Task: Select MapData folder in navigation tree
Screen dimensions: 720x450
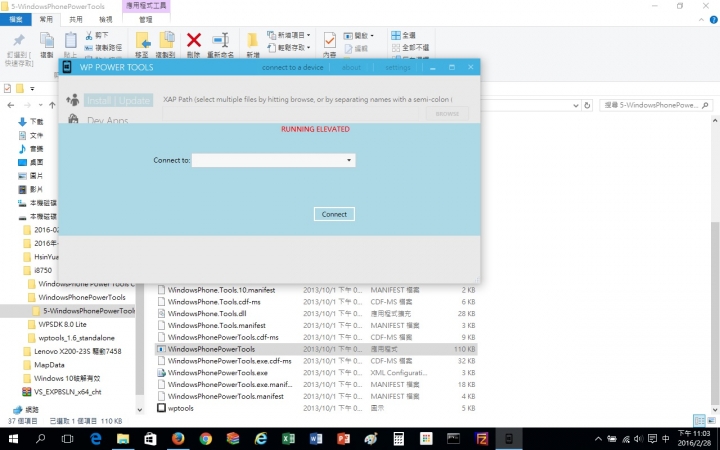Action: [x=49, y=365]
